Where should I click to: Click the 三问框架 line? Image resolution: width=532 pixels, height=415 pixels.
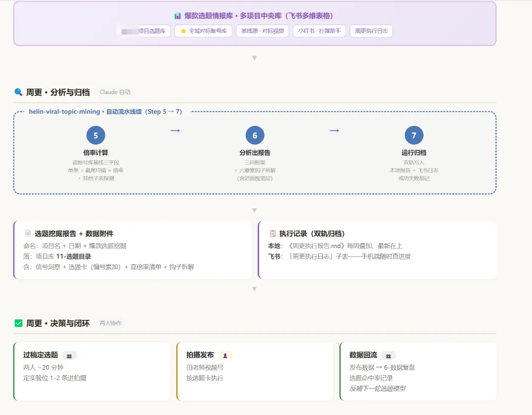pyautogui.click(x=255, y=162)
